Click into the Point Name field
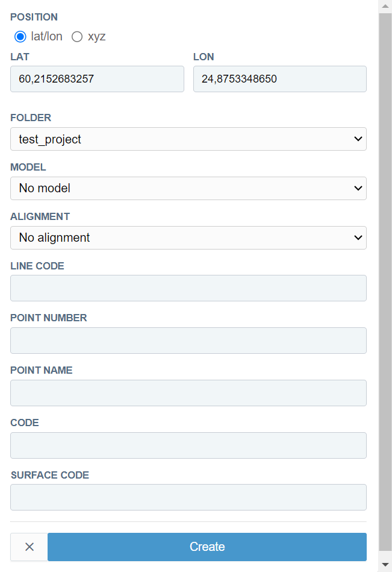 pyautogui.click(x=188, y=393)
